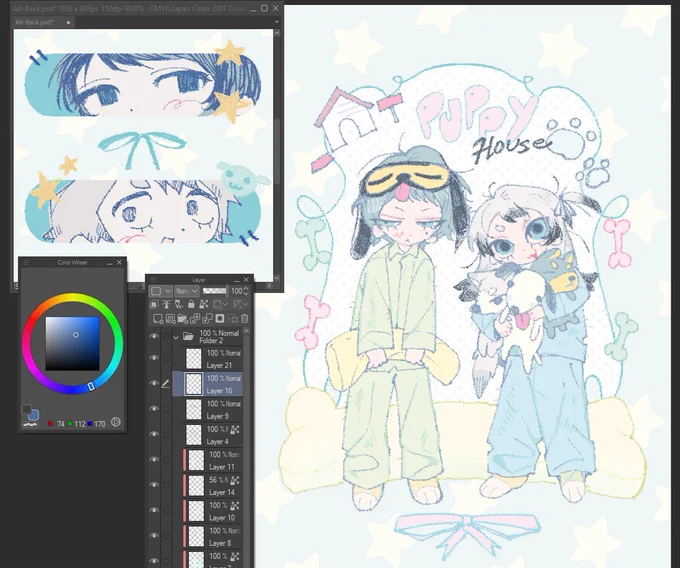Click Layer 14 lock-transparency badge icon
The height and width of the screenshot is (568, 680).
pyautogui.click(x=235, y=480)
